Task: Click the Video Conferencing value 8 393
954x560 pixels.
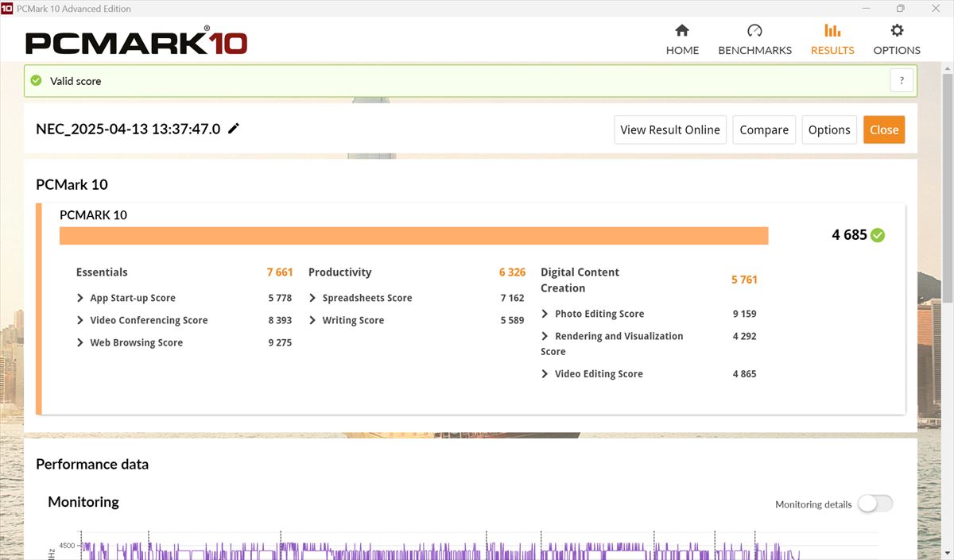Action: 280,320
